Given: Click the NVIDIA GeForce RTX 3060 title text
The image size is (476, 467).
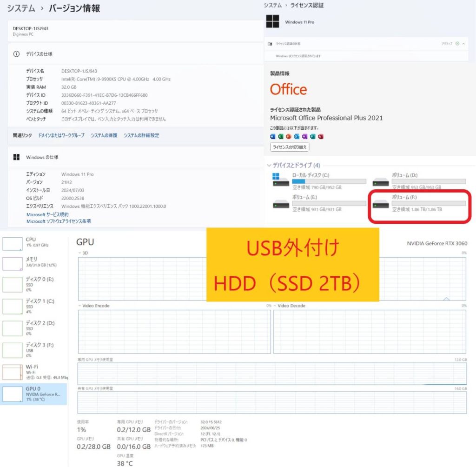Looking at the screenshot, I should [x=437, y=243].
